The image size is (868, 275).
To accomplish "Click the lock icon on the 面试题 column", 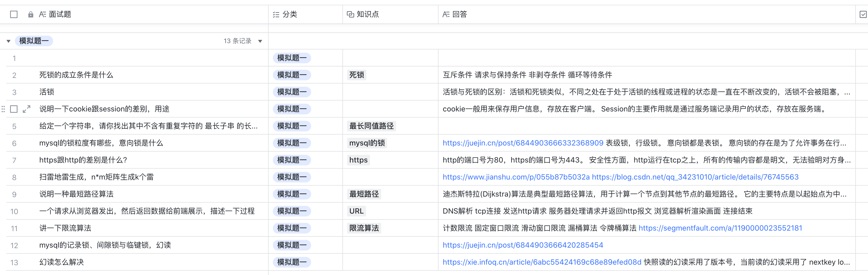I will [31, 14].
